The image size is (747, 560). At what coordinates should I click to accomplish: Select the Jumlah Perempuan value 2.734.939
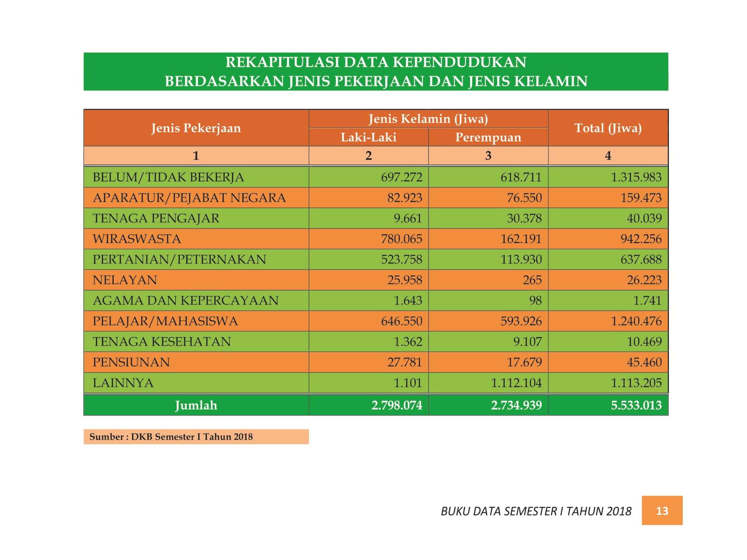pos(516,405)
